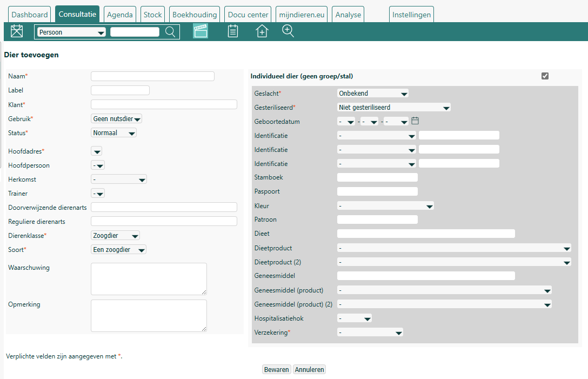The width and height of the screenshot is (588, 379).
Task: Open the first Identificatie type dropdown
Action: (x=377, y=136)
